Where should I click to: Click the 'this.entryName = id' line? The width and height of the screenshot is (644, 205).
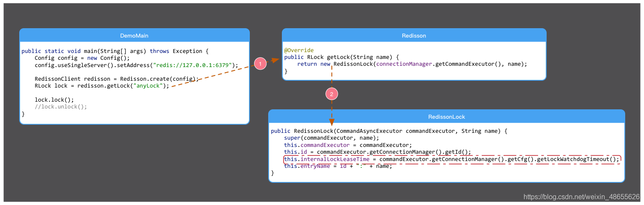[x=338, y=166]
